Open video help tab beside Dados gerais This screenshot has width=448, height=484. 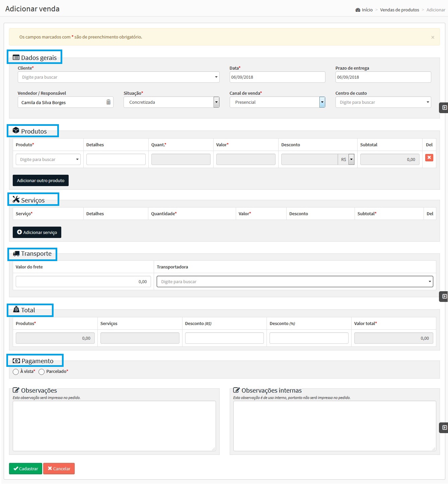click(x=444, y=108)
